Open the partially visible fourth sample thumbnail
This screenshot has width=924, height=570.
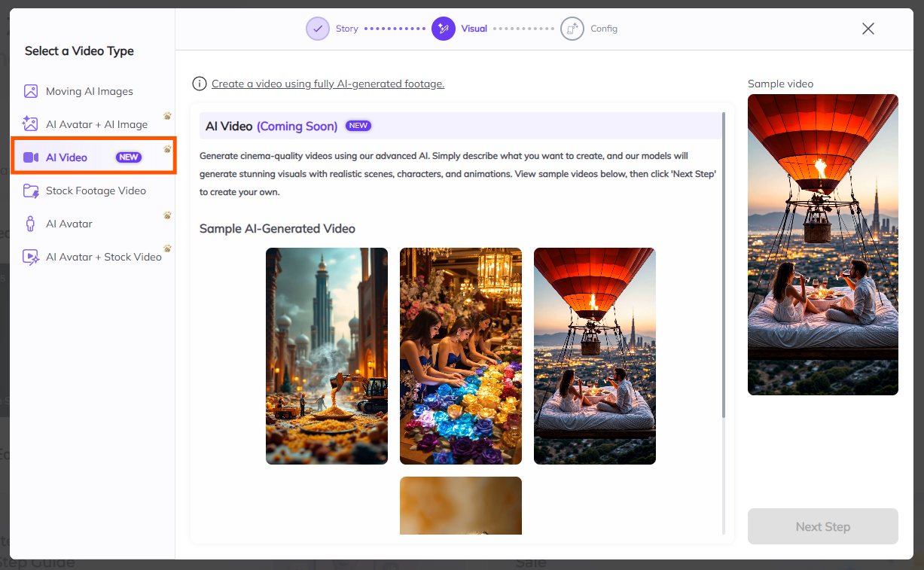461,505
